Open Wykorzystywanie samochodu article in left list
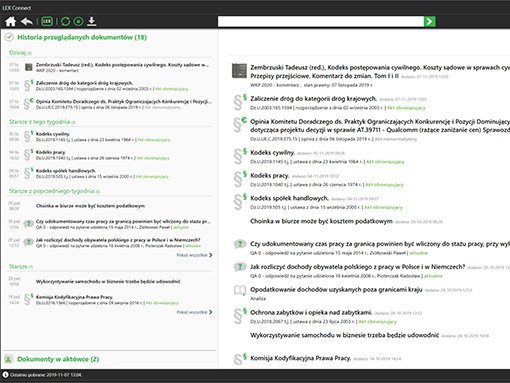Screen dimensions: 510x383 pyautogui.click(x=108, y=281)
